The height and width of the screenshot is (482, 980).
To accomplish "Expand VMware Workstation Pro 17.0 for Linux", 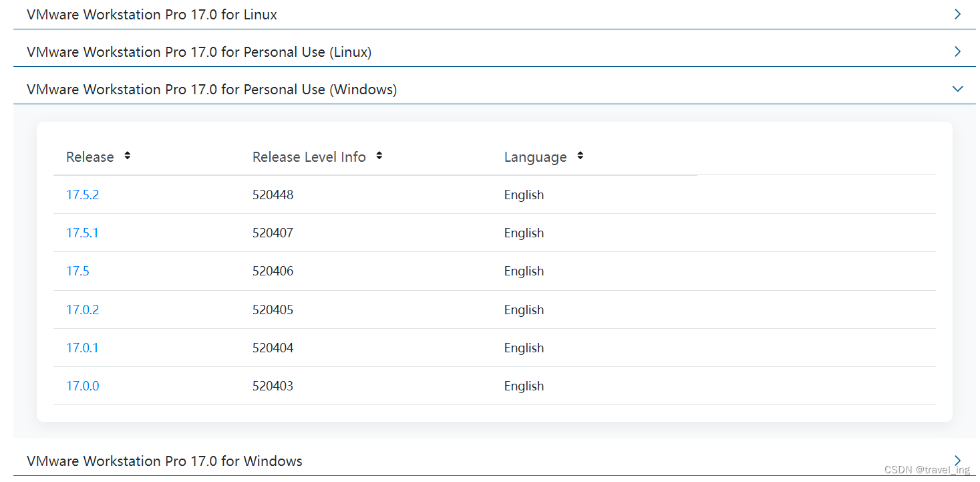I will click(494, 14).
